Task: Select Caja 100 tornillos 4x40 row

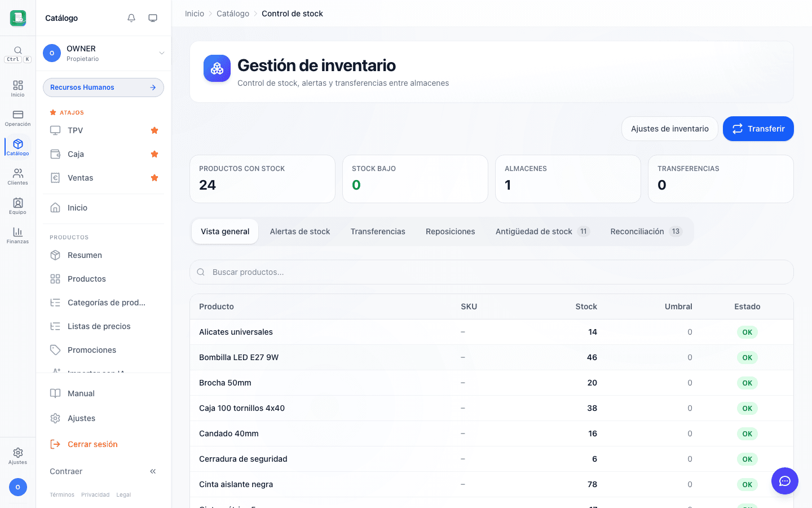Action: (x=492, y=408)
